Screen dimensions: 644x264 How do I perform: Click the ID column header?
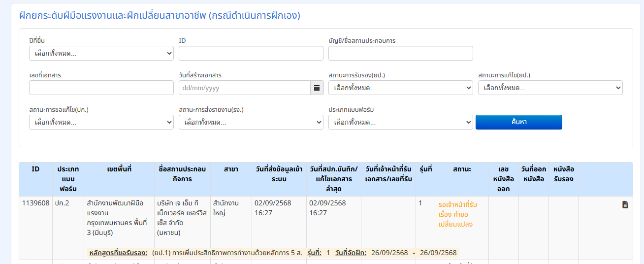point(35,169)
